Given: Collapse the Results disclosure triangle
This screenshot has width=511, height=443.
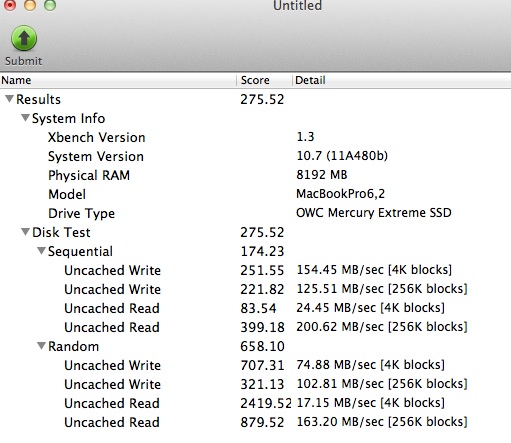Looking at the screenshot, I should 9,99.
